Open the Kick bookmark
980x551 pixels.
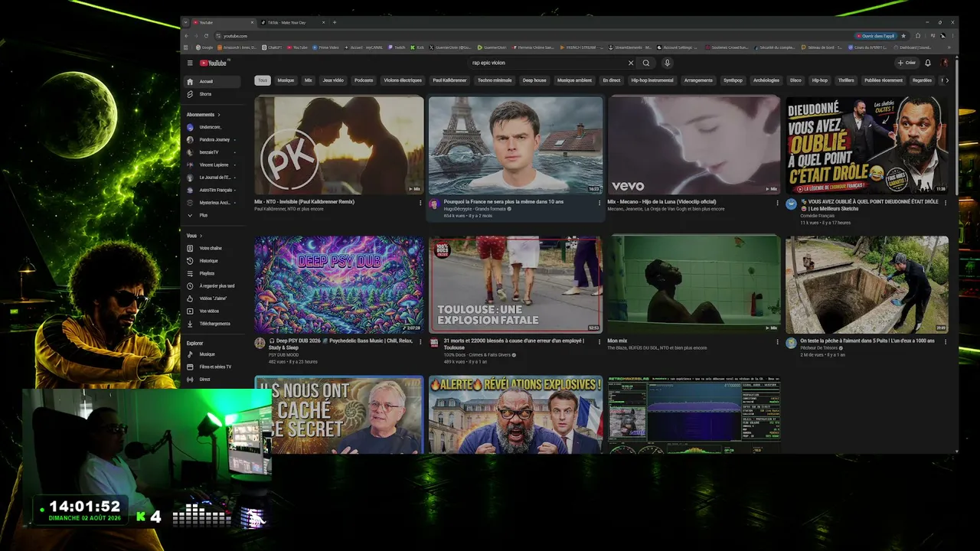[x=418, y=47]
